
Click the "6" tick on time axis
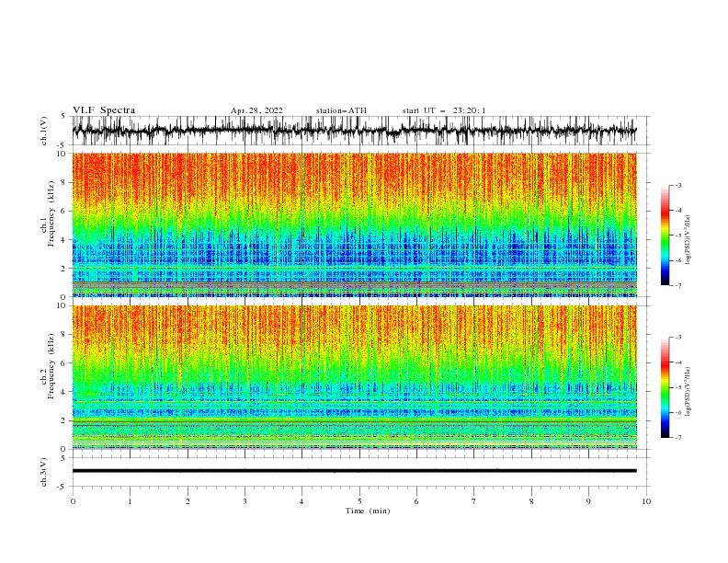point(416,501)
